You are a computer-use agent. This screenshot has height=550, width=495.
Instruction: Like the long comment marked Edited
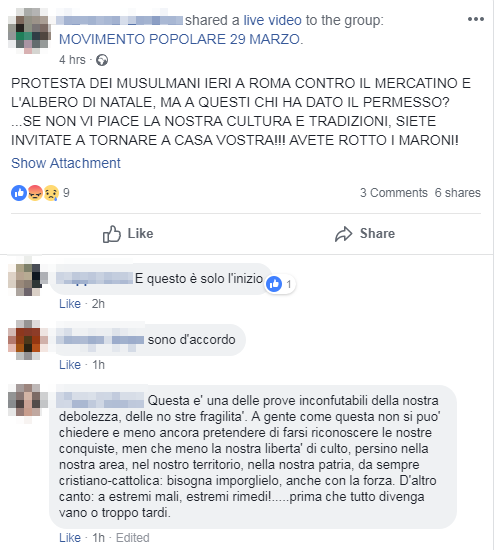pyautogui.click(x=70, y=538)
